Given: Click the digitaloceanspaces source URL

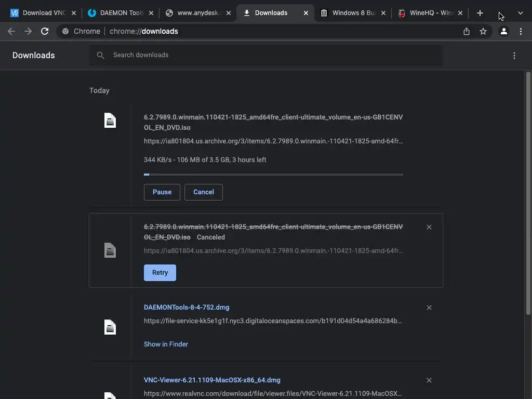Looking at the screenshot, I should click(x=273, y=321).
